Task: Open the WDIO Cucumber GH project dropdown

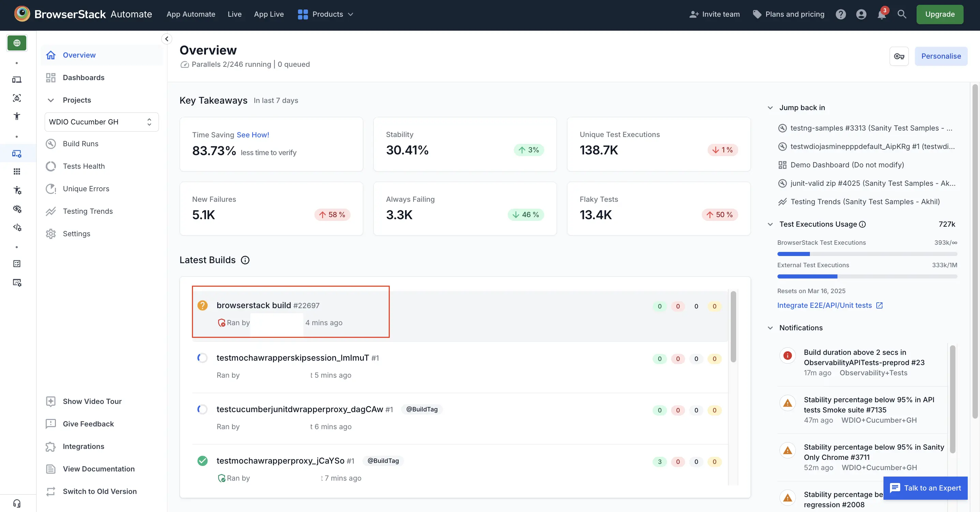Action: point(101,122)
